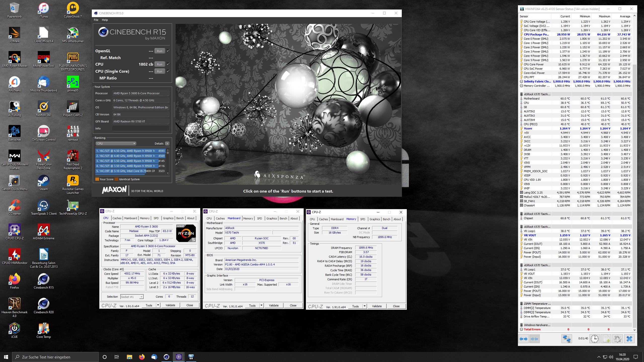Open HWiNFO sensor settings gear icon
This screenshot has width=644, height=362.
(618, 339)
